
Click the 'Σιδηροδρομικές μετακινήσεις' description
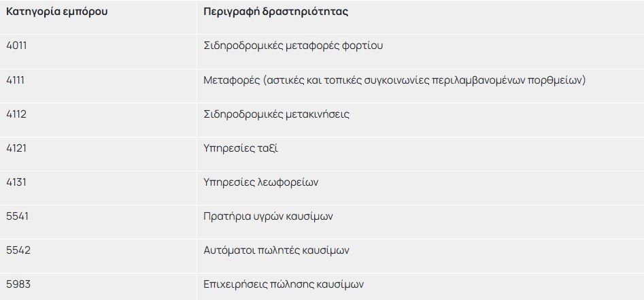coord(276,114)
